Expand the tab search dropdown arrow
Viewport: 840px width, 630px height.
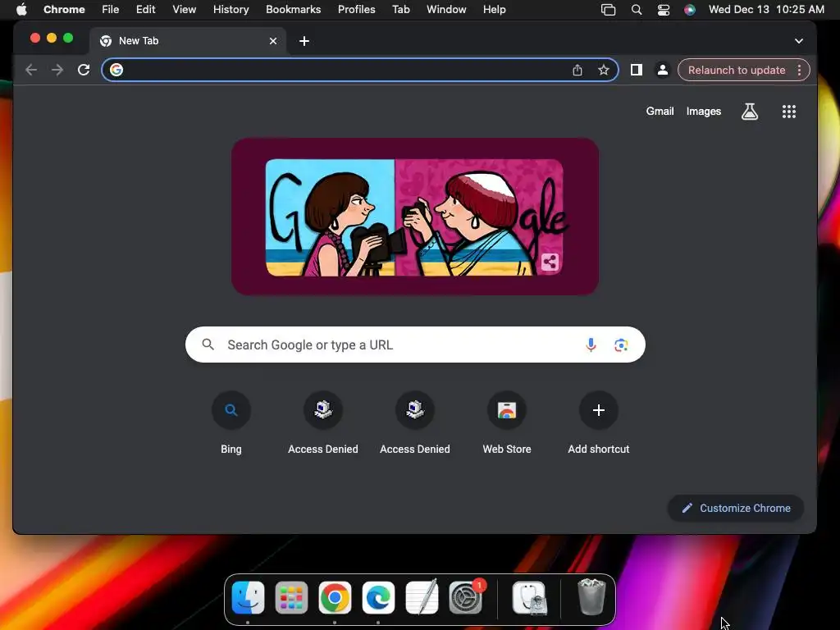click(x=798, y=41)
